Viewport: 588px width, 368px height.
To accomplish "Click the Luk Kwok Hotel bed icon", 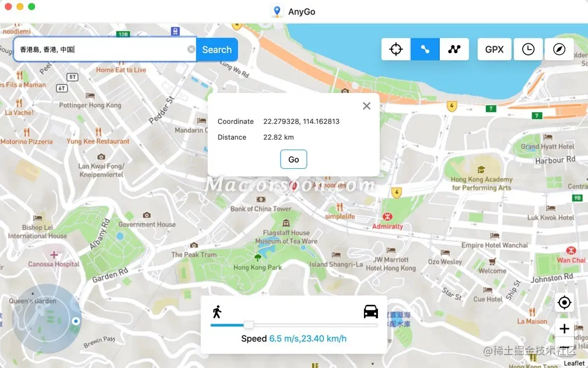I will tap(551, 208).
